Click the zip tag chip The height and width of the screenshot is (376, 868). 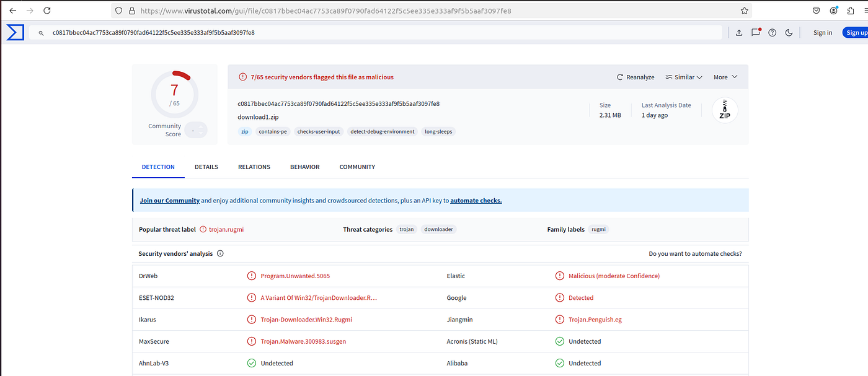click(245, 131)
